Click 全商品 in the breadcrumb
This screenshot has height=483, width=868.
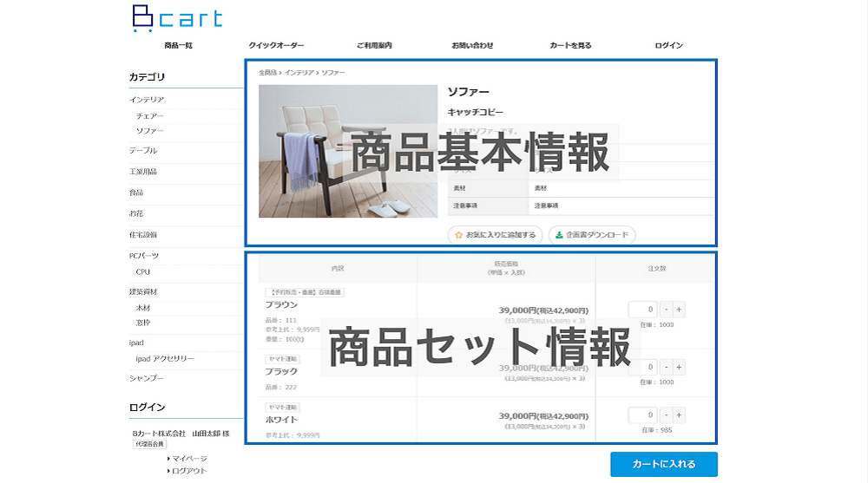click(x=267, y=73)
